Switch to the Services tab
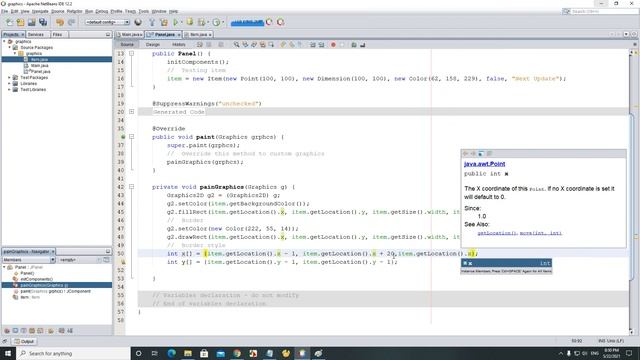Screen dimensions: 640x360 coord(36,35)
